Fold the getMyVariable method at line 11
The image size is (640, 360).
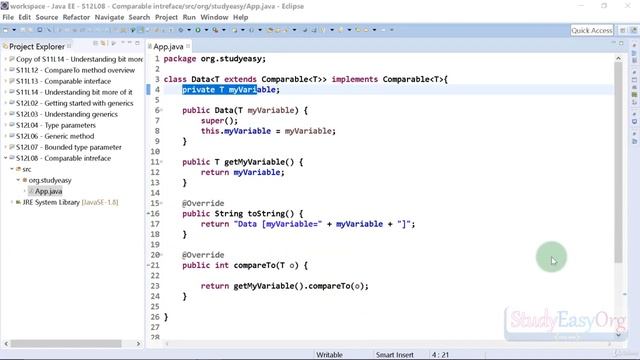point(161,162)
